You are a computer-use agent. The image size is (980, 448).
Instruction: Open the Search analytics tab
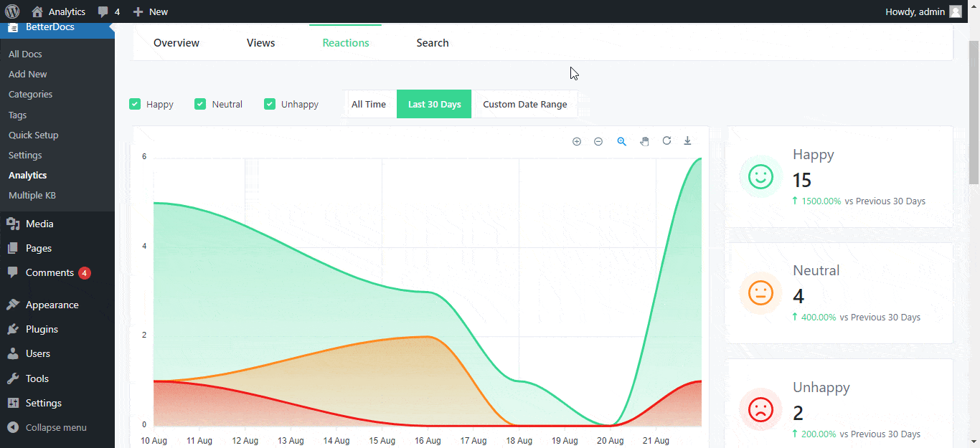pyautogui.click(x=432, y=42)
